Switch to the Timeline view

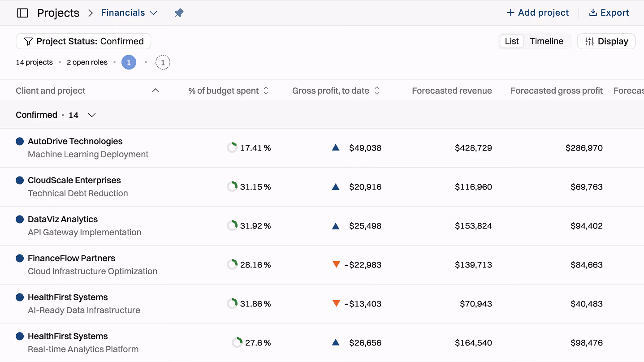tap(546, 41)
